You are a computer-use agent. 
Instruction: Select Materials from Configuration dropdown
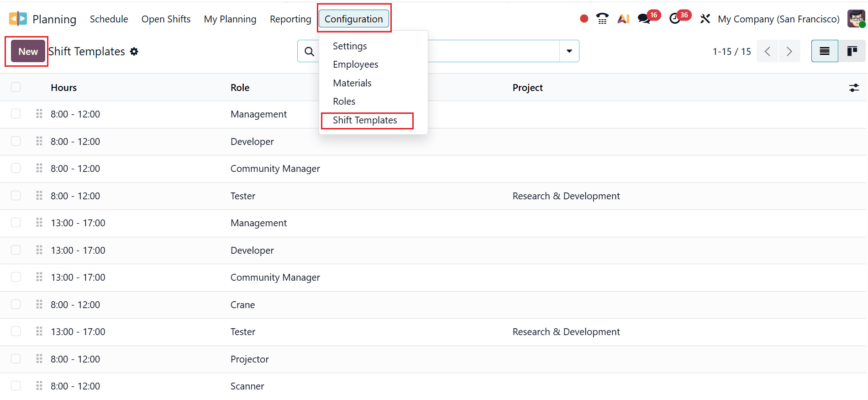pos(352,83)
